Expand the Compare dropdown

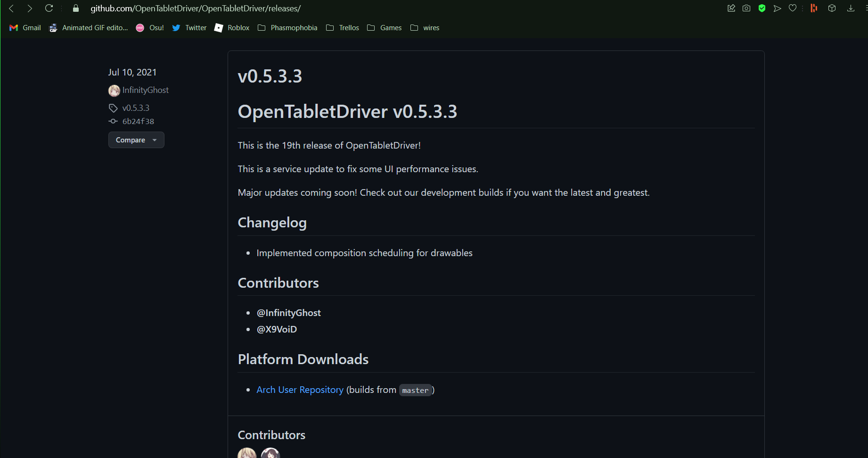(x=136, y=140)
